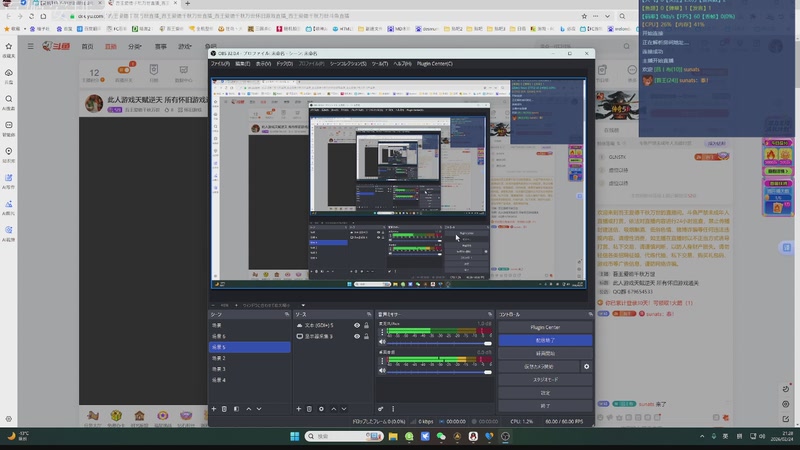
Task: Open the 表示(V) menu in OBS
Action: [263, 64]
